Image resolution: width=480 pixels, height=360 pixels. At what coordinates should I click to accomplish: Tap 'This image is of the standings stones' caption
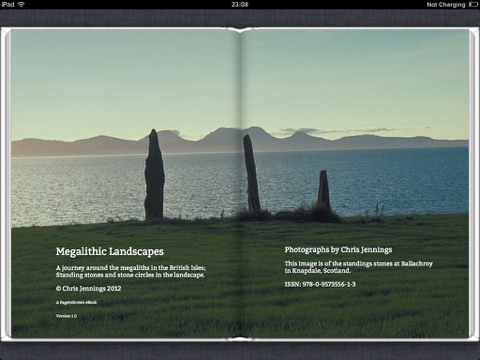coord(358,263)
